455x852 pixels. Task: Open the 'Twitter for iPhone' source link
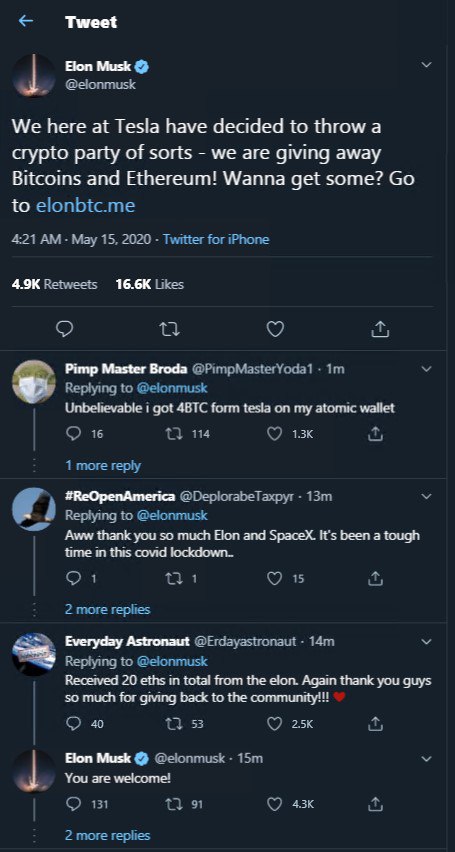[216, 239]
